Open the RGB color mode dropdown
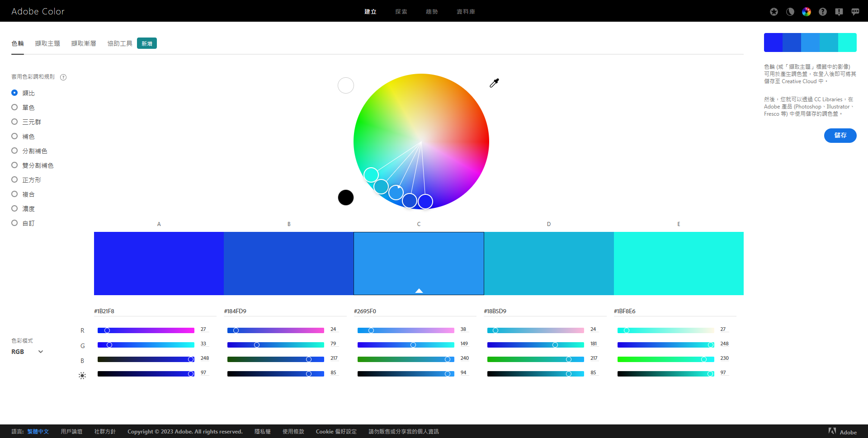868x438 pixels. tap(27, 352)
